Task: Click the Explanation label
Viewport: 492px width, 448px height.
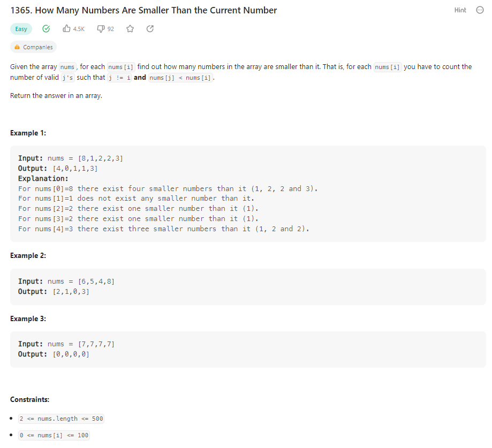Action: point(43,179)
